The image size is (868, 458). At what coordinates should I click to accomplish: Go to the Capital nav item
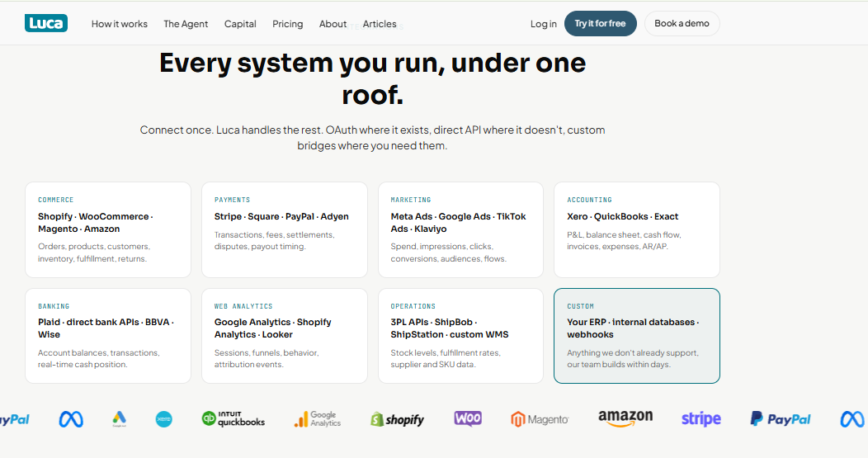pos(240,24)
